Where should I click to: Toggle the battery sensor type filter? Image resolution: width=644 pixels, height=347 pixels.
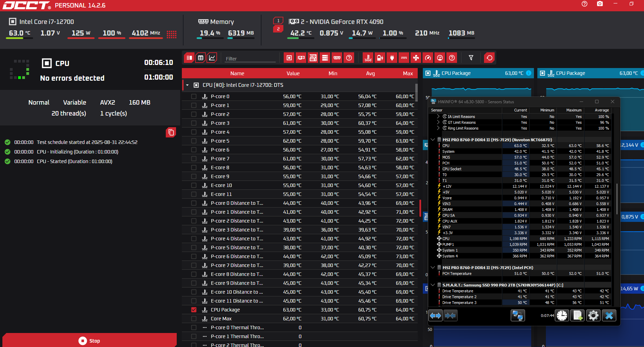(x=380, y=58)
